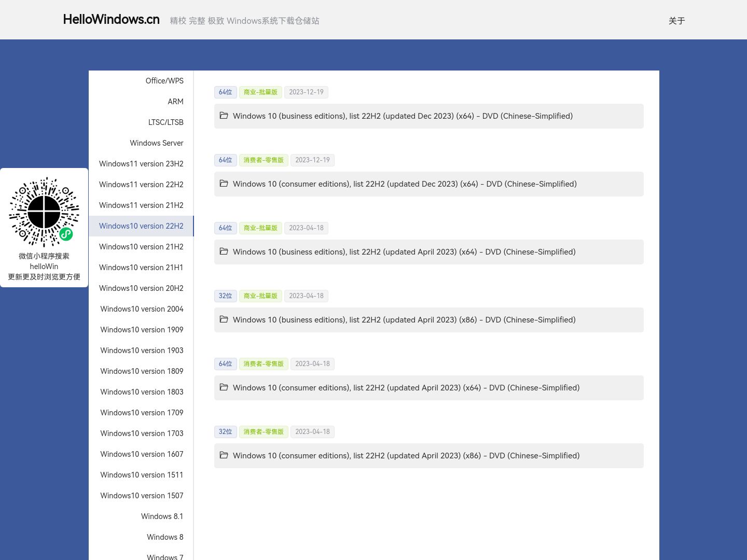Select Office/WPS in the sidebar

141,81
